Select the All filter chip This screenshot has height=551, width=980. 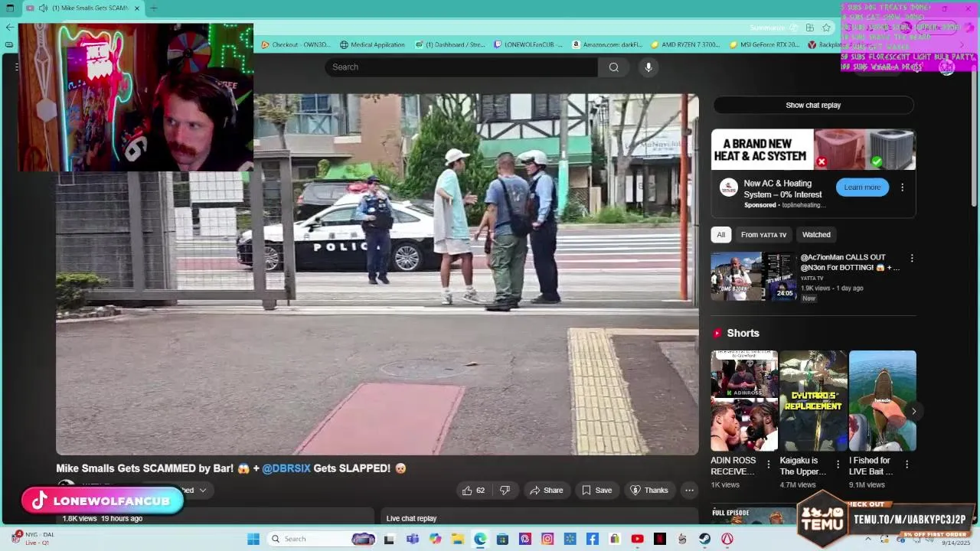[720, 235]
